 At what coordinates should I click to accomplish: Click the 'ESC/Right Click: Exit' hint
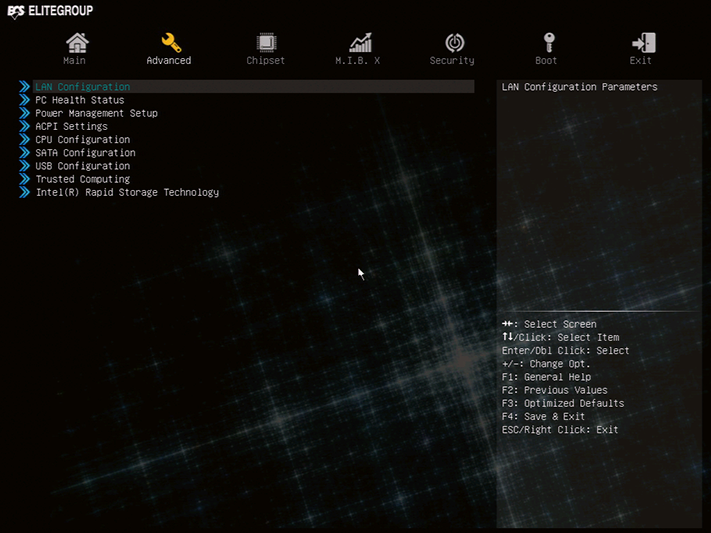tap(560, 429)
